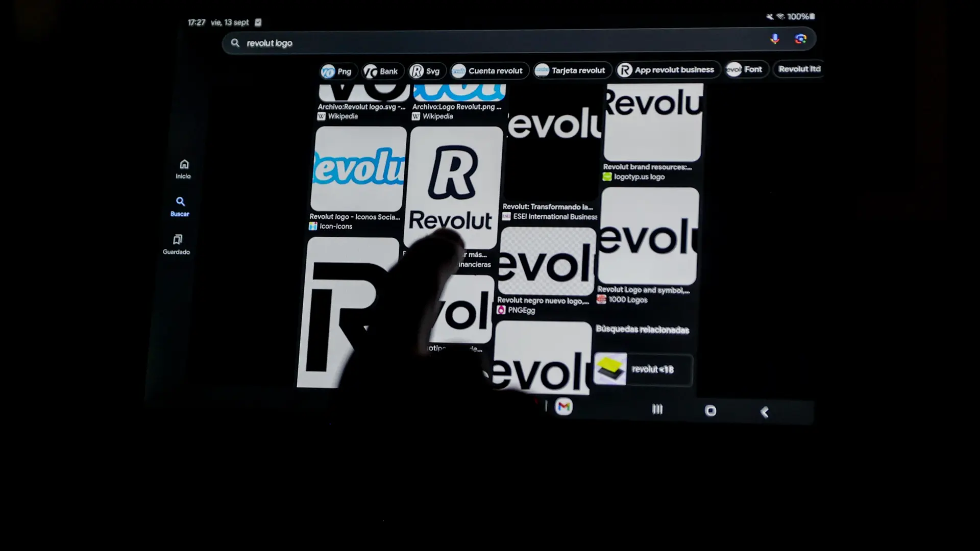Image resolution: width=980 pixels, height=551 pixels.
Task: Click Wikipedia source under Revolut logo.svg
Action: 337,116
